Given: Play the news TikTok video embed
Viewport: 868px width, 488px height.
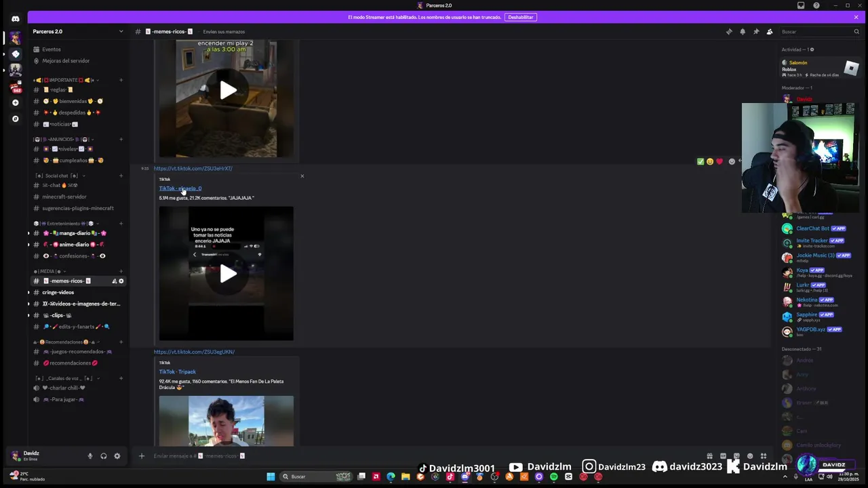Looking at the screenshot, I should [228, 274].
